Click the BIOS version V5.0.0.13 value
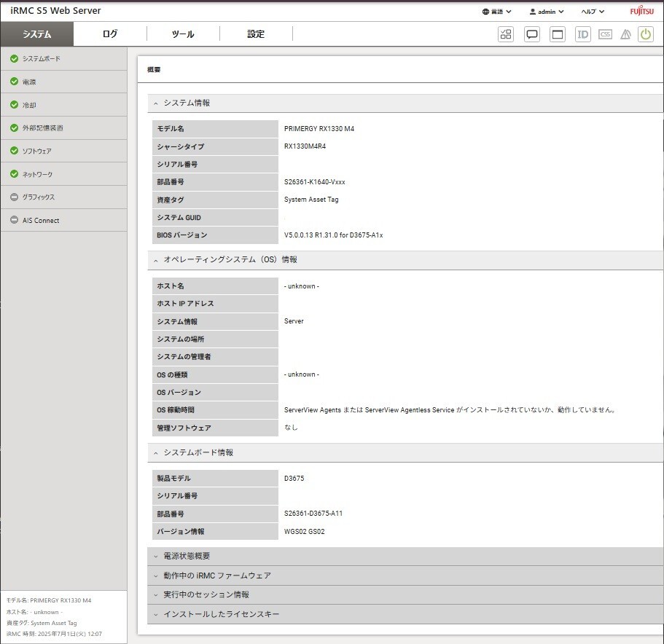The image size is (664, 644). (333, 235)
